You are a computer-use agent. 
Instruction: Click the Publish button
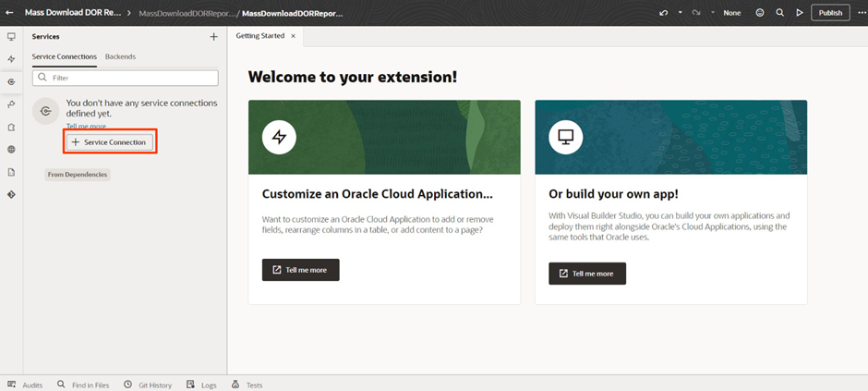830,13
